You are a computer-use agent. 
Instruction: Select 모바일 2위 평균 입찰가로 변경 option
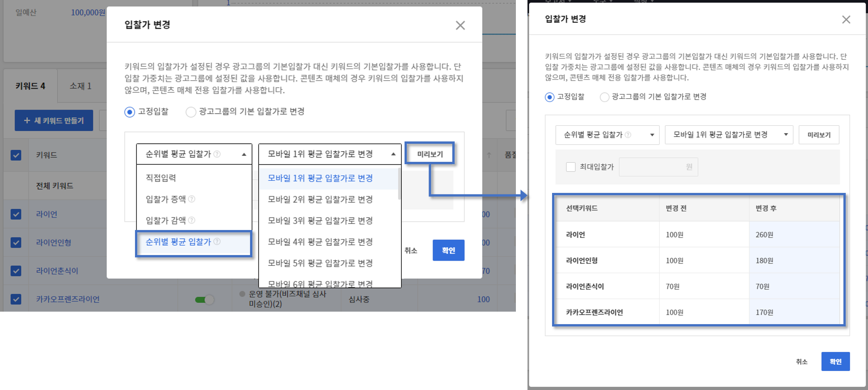click(328, 199)
